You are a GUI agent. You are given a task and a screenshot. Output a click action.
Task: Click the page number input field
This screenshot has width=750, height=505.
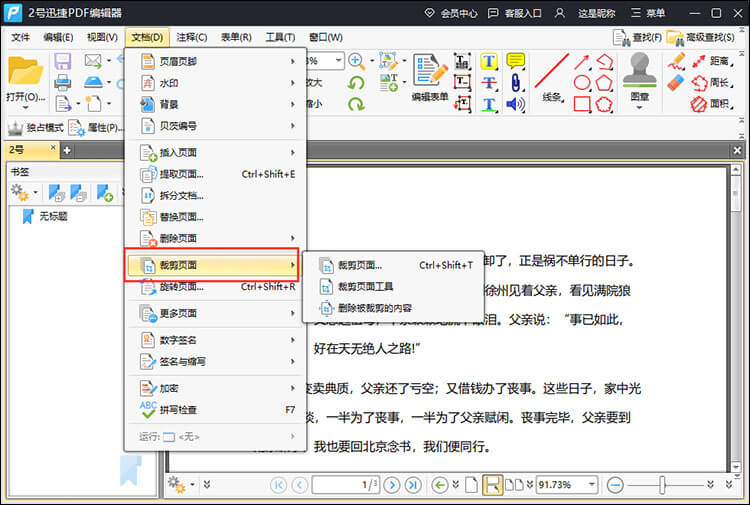pos(345,485)
